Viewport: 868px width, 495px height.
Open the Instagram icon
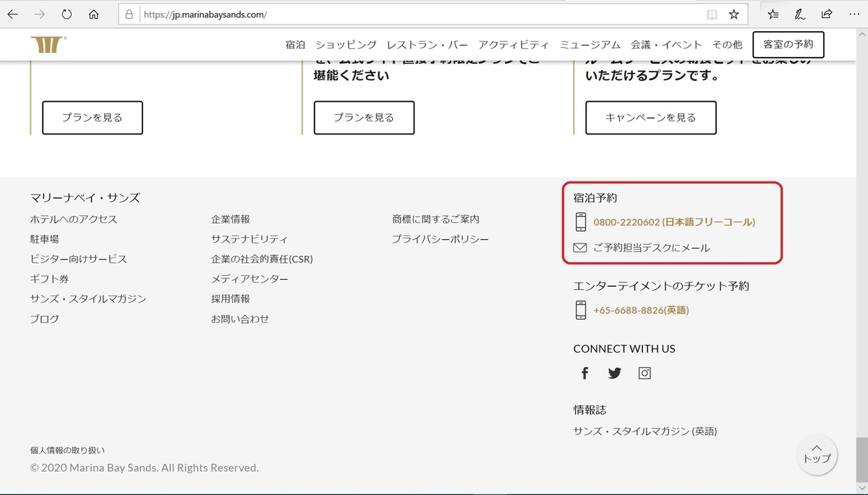click(x=644, y=374)
